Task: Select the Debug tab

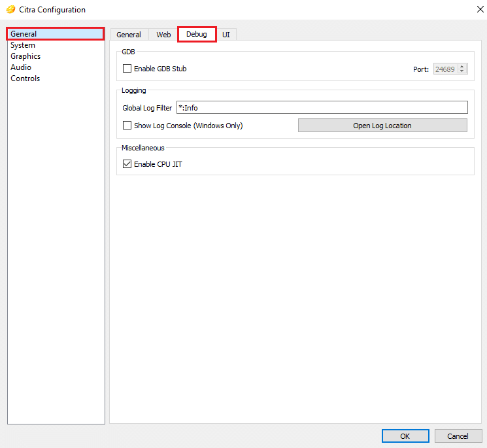Action: (197, 35)
